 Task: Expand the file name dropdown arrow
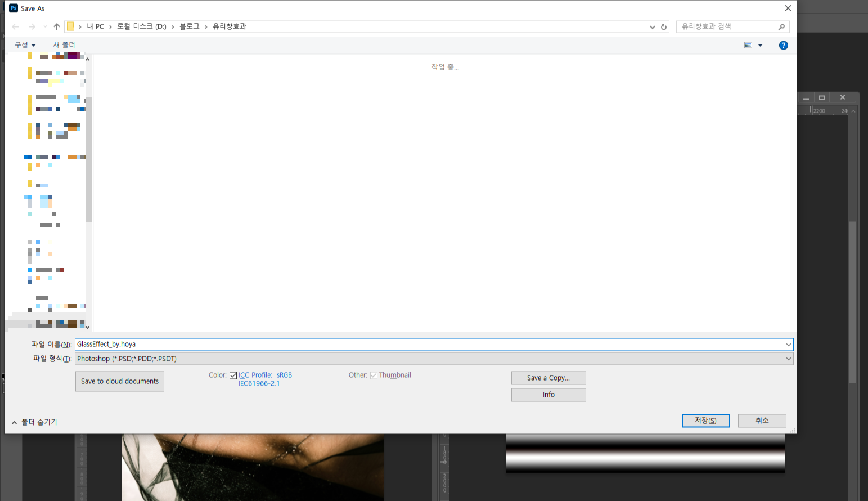[x=788, y=344]
